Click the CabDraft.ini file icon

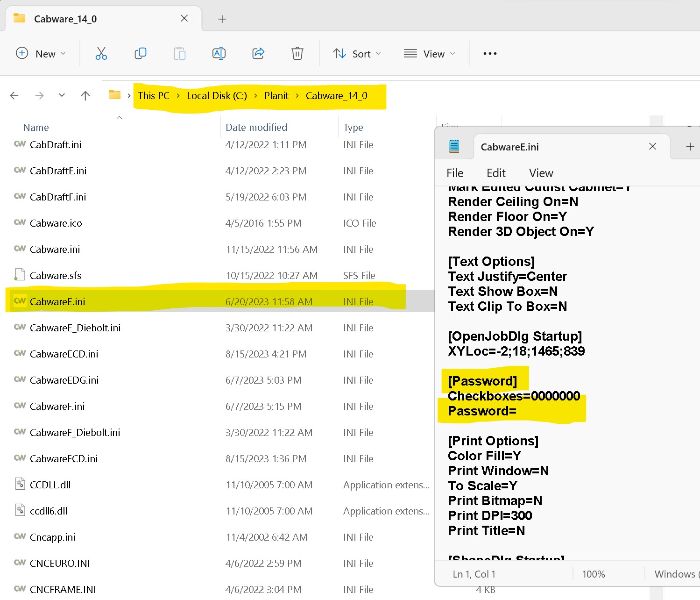point(20,144)
